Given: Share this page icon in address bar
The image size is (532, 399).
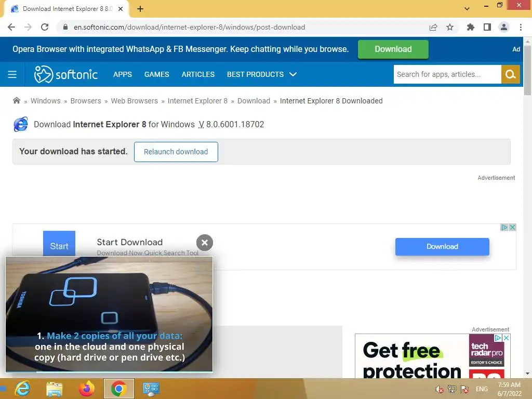Looking at the screenshot, I should click(x=433, y=27).
